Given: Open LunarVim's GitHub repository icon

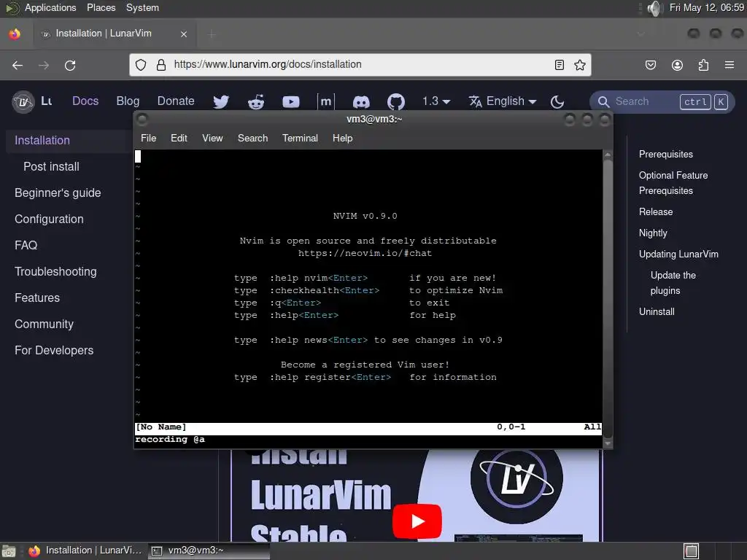Looking at the screenshot, I should 396,101.
